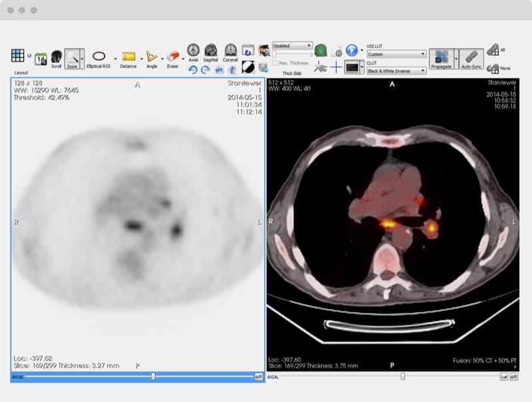532x402 pixels.
Task: Open the VOI LUT dropdown set to Custom
Action: coord(396,54)
